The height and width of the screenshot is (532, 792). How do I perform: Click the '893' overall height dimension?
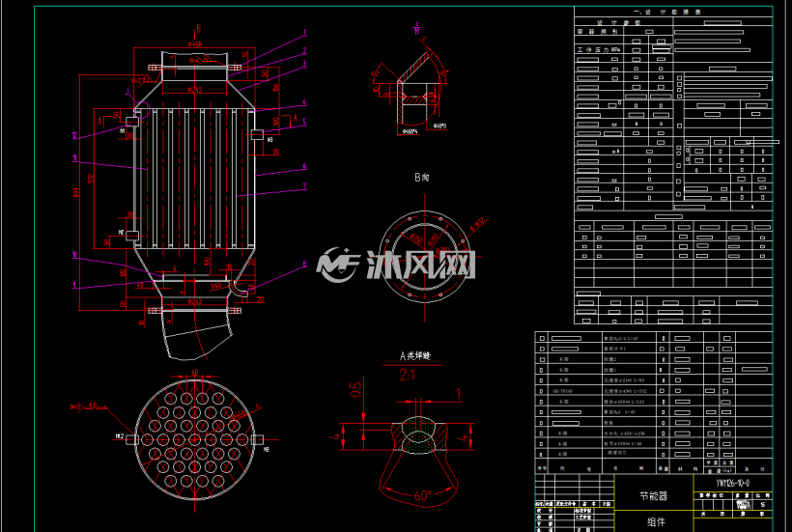[x=76, y=192]
